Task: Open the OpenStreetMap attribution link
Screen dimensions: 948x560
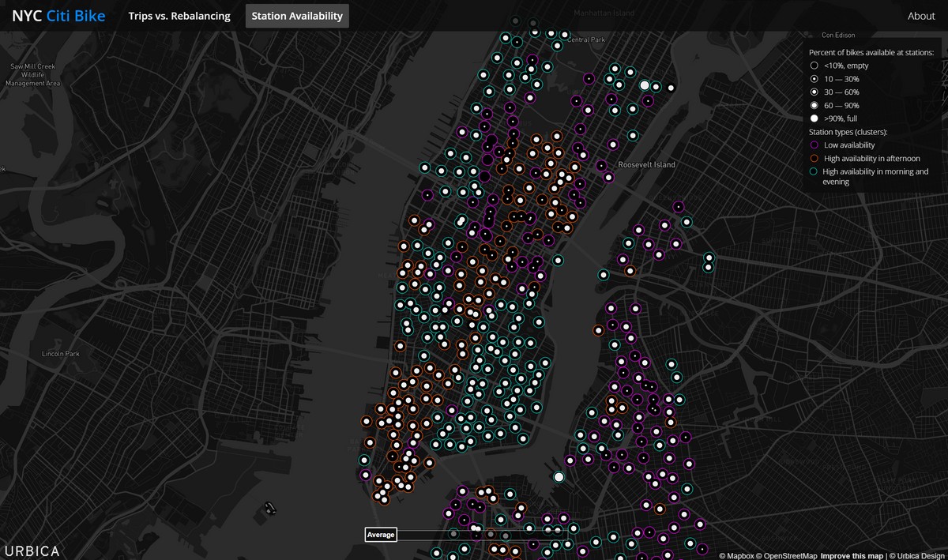Action: point(788,555)
